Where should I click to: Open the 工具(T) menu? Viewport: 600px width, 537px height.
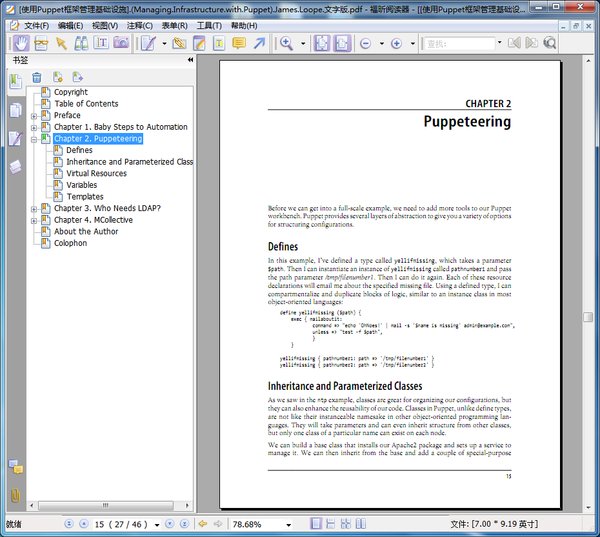pyautogui.click(x=209, y=26)
